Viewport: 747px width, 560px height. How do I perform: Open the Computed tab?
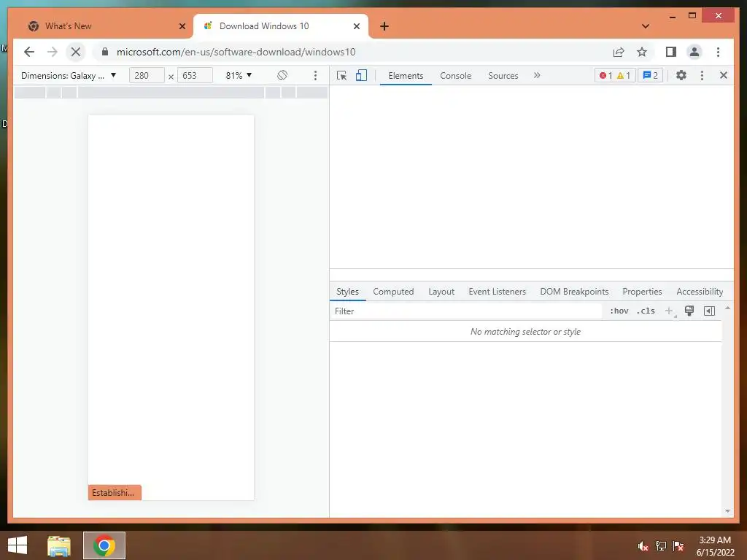point(393,292)
